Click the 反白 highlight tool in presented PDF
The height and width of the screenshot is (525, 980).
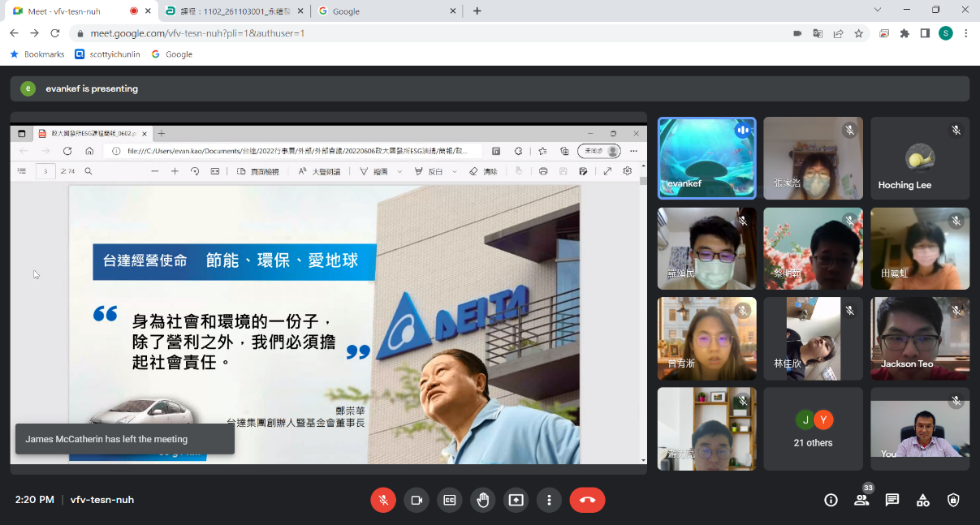point(429,171)
